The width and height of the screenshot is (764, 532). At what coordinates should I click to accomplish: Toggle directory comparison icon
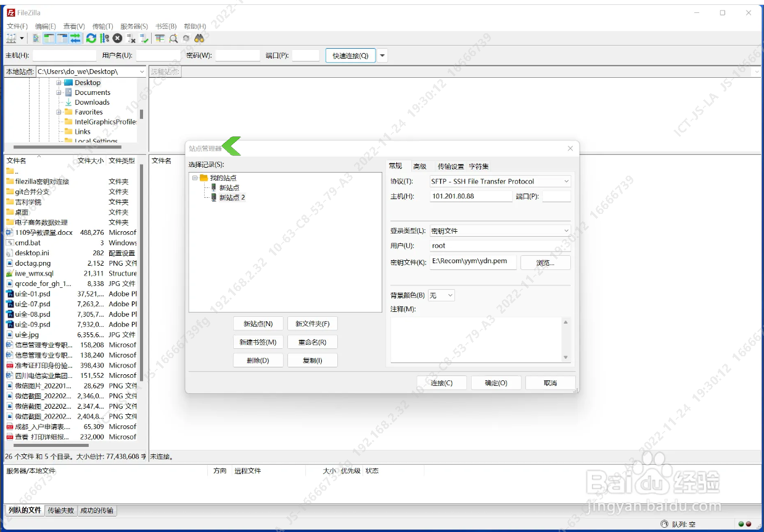(x=173, y=38)
